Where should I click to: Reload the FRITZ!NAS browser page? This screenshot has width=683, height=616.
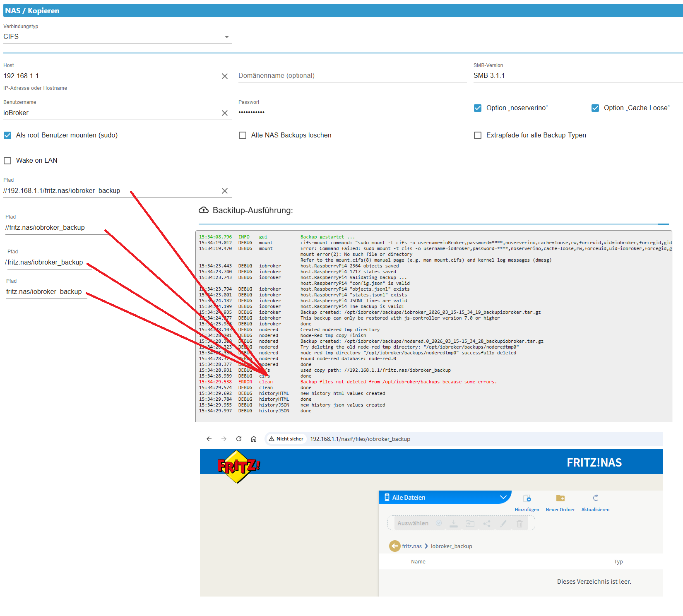click(x=239, y=439)
